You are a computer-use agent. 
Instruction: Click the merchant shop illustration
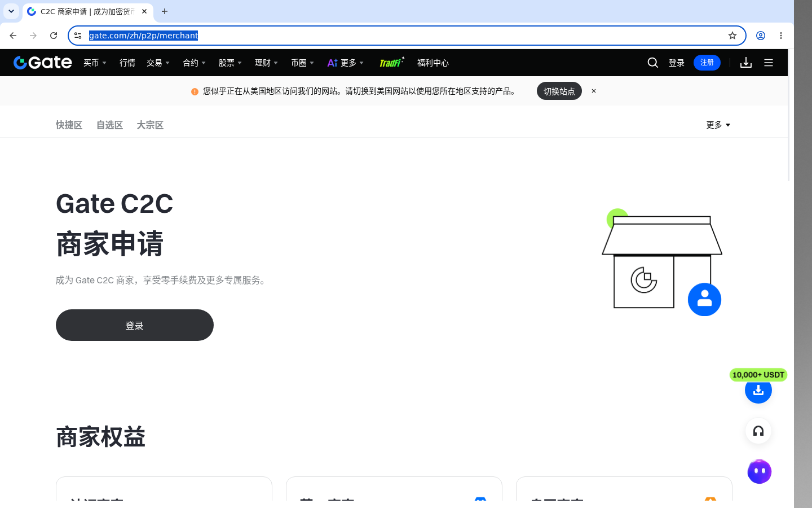(662, 262)
